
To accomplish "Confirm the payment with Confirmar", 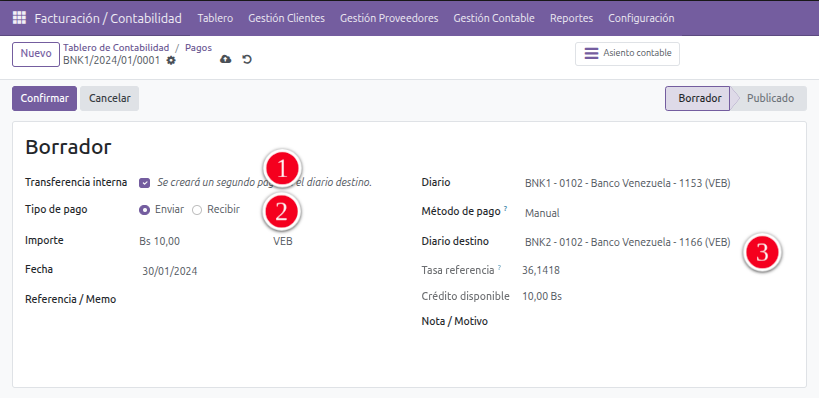I will point(44,98).
